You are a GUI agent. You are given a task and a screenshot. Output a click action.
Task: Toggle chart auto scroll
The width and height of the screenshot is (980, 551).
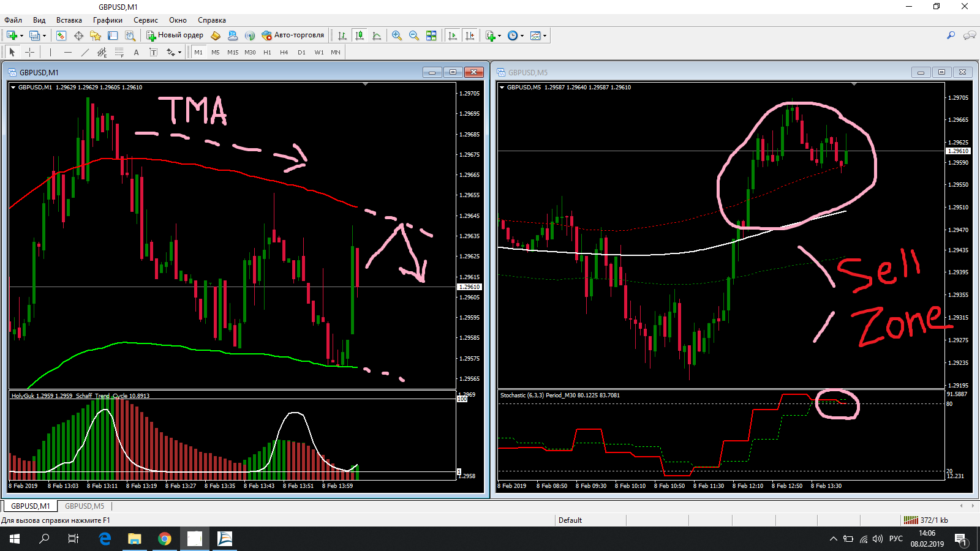coord(453,36)
